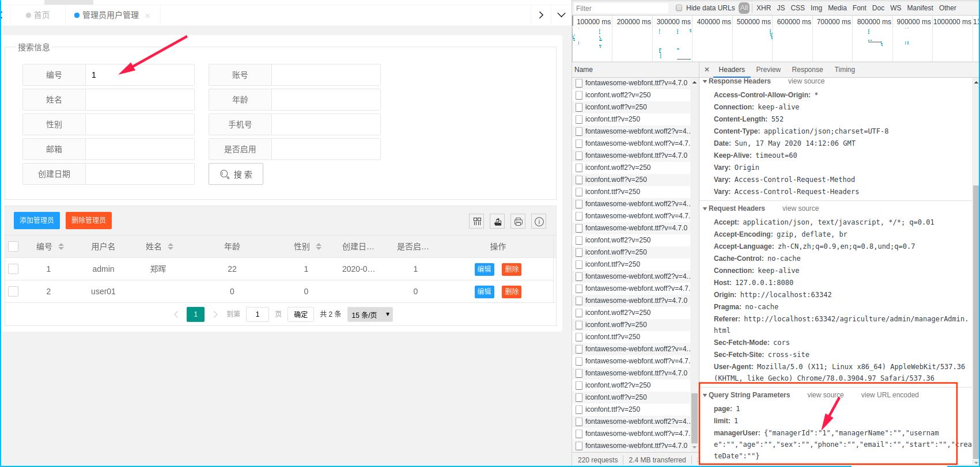Click 编辑 for the user01 row
This screenshot has width=980, height=467.
(485, 291)
